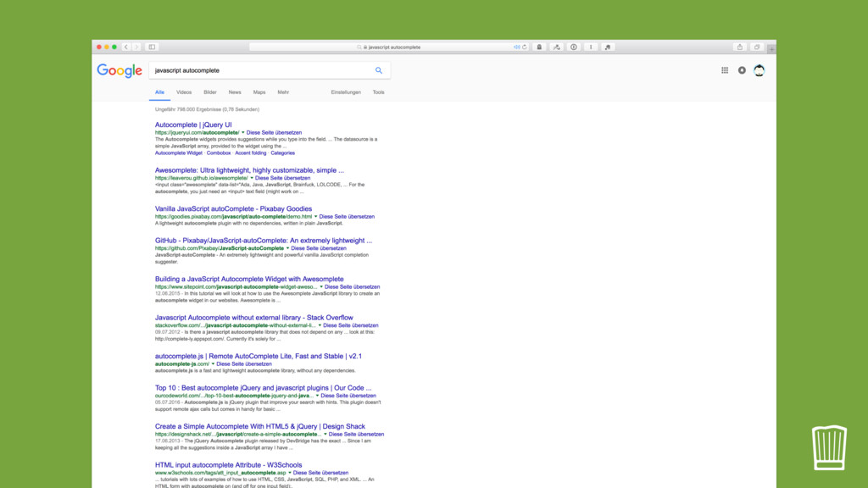The width and height of the screenshot is (868, 488).
Task: Go back with Safari's back arrow
Action: (x=126, y=47)
